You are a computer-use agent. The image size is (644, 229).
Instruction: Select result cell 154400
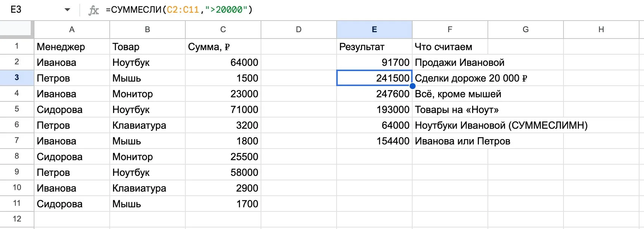click(374, 141)
